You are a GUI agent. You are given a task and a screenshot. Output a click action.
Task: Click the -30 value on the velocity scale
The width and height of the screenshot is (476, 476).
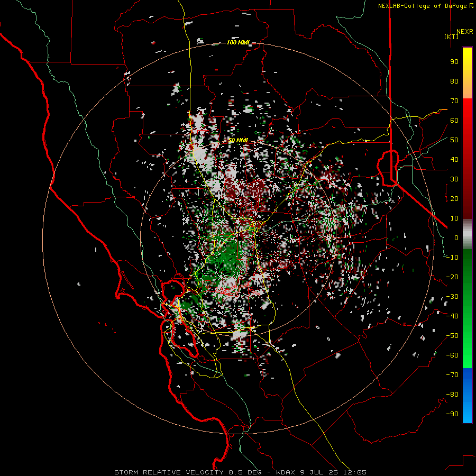click(452, 297)
